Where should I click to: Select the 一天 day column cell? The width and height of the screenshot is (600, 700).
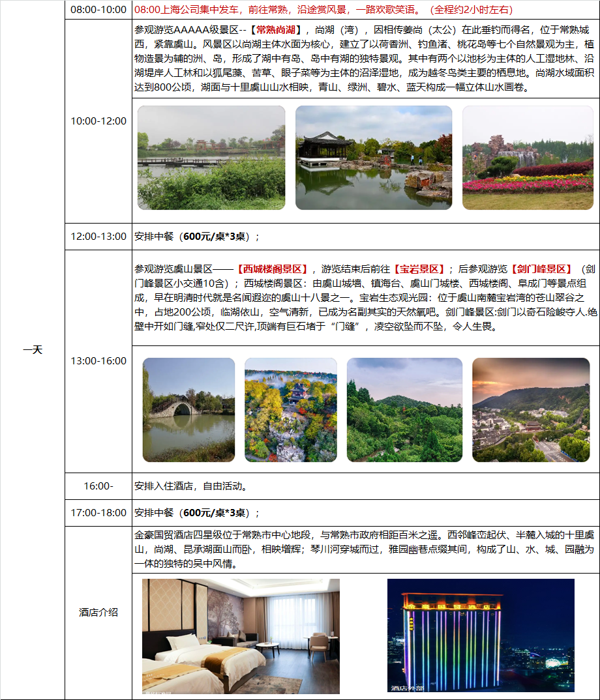(33, 350)
